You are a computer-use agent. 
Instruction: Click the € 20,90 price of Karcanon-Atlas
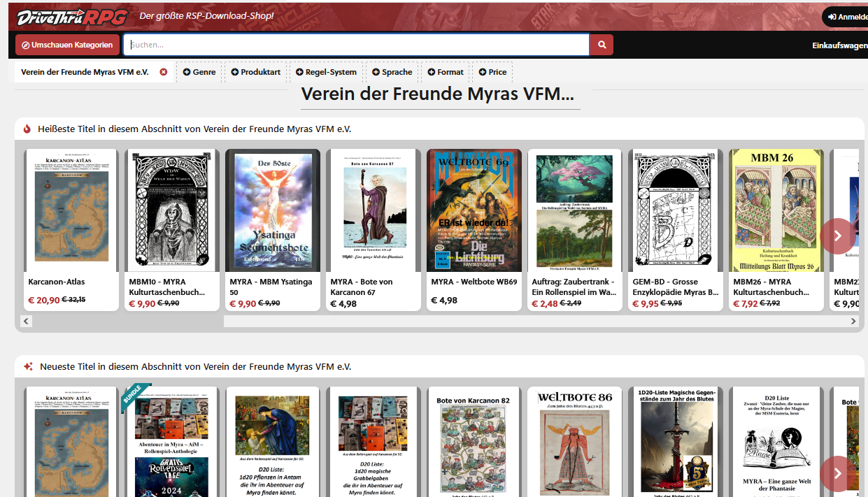(x=43, y=300)
